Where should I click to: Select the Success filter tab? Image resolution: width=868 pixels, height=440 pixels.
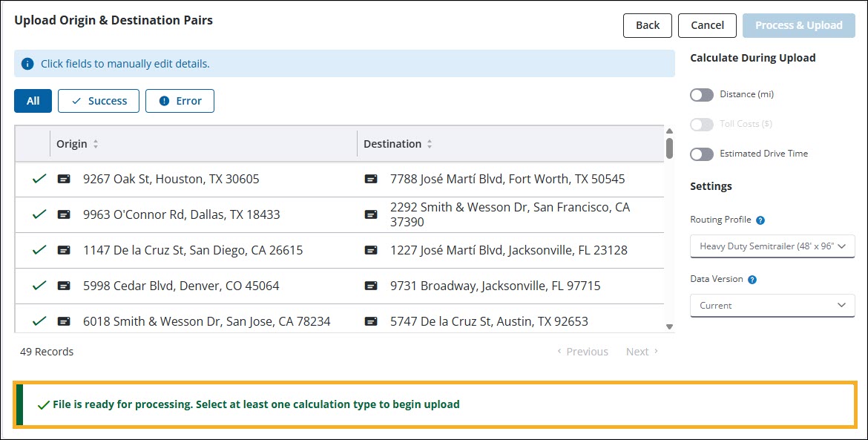[99, 101]
